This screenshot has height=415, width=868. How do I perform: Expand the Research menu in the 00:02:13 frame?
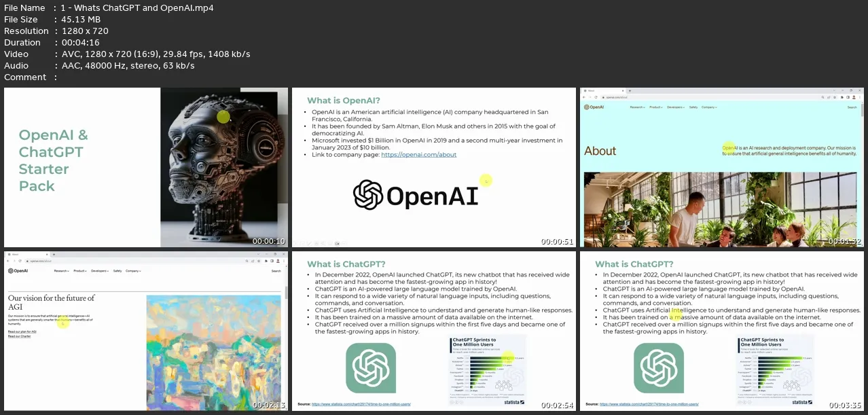tap(61, 271)
